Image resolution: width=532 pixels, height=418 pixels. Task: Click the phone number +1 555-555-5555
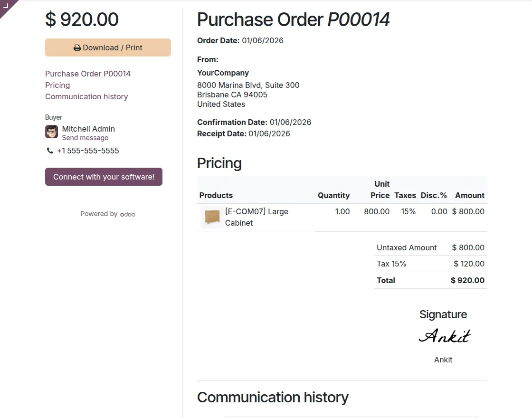(x=88, y=151)
